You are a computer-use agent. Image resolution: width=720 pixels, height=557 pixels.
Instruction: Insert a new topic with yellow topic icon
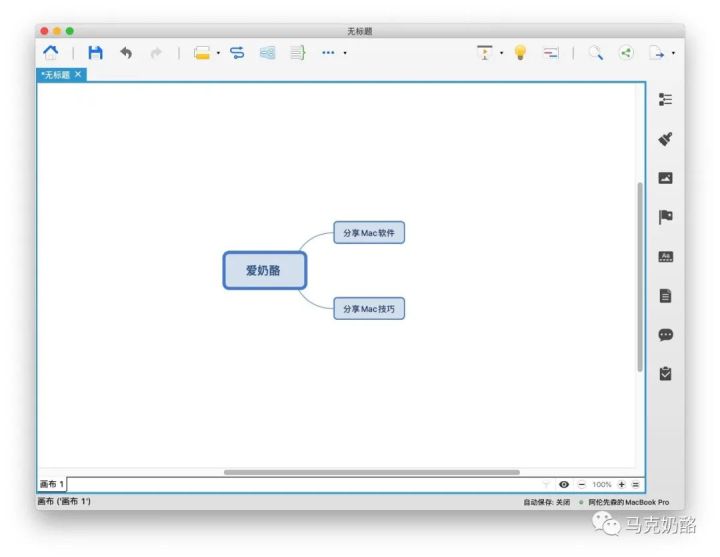(202, 53)
